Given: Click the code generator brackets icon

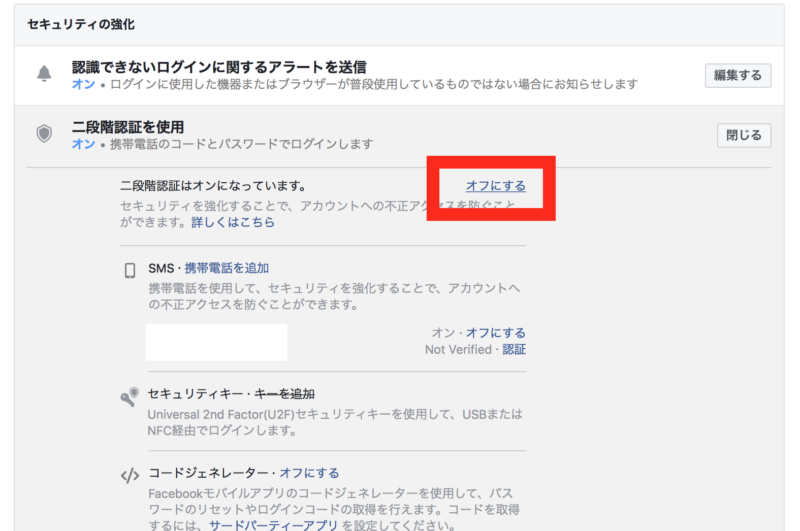Looking at the screenshot, I should [130, 475].
